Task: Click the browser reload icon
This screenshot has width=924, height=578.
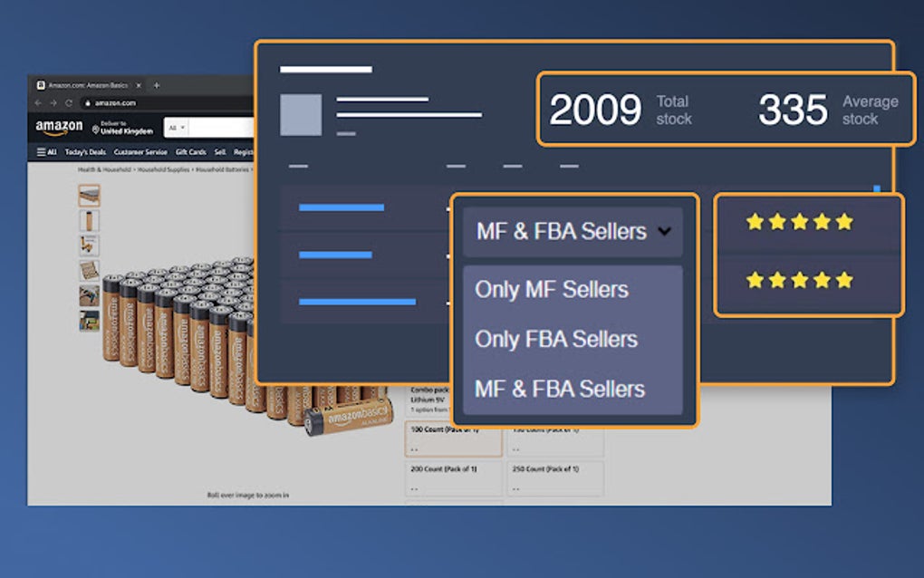Action: 67,101
